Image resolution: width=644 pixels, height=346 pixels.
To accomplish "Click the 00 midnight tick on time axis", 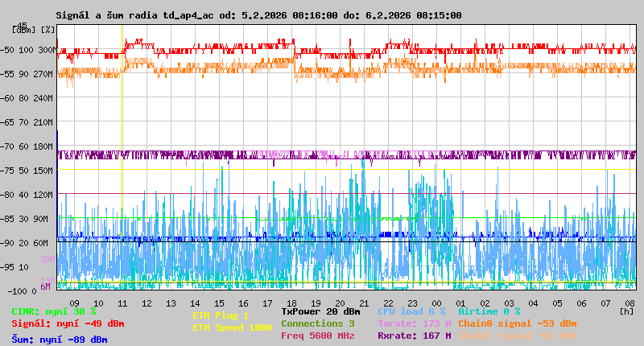I will click(436, 303).
